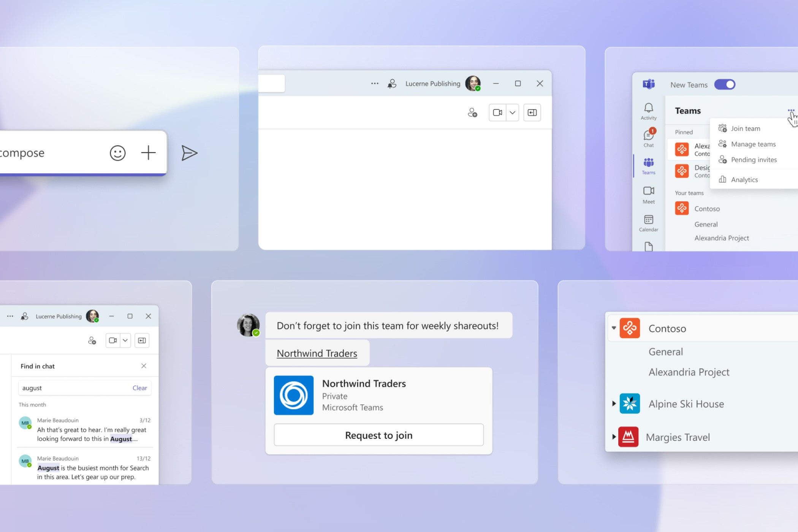Viewport: 798px width, 532px height.
Task: Click the plus icon in compose box
Action: [x=148, y=153]
